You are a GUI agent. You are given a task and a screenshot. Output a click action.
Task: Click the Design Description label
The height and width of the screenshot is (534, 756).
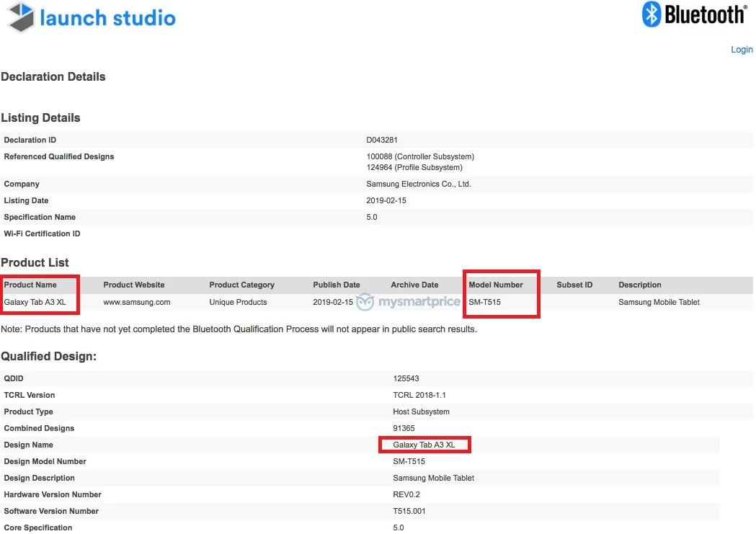coord(39,478)
